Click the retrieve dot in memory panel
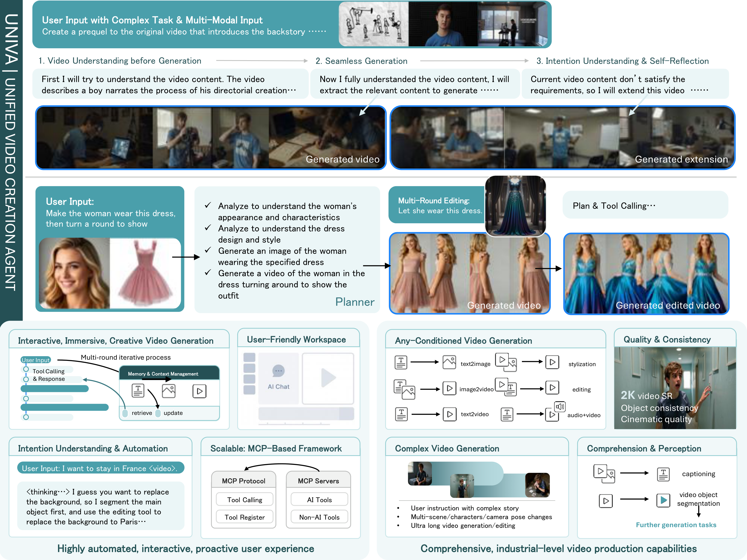 coord(125,413)
